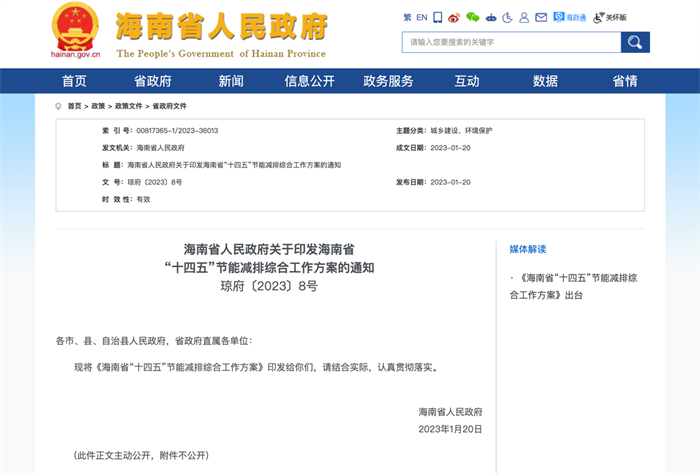
Task: Click 政策文件 in breadcrumb trail
Action: click(128, 106)
